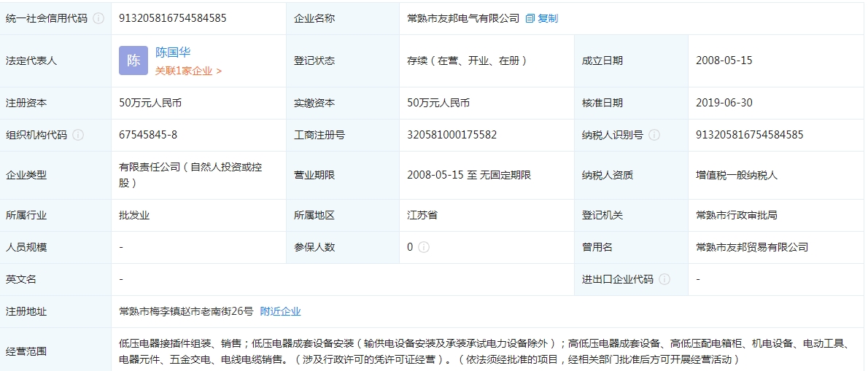
Task: Click the purple 陈 avatar
Action: click(133, 60)
